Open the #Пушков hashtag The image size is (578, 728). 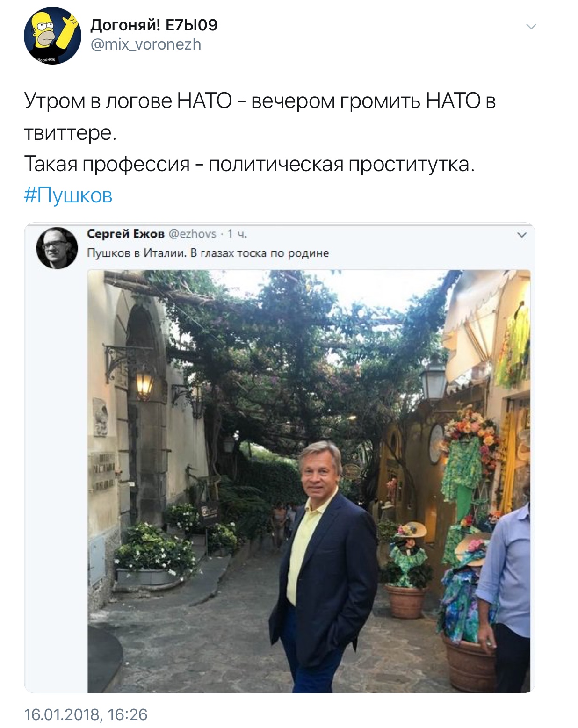tap(68, 195)
